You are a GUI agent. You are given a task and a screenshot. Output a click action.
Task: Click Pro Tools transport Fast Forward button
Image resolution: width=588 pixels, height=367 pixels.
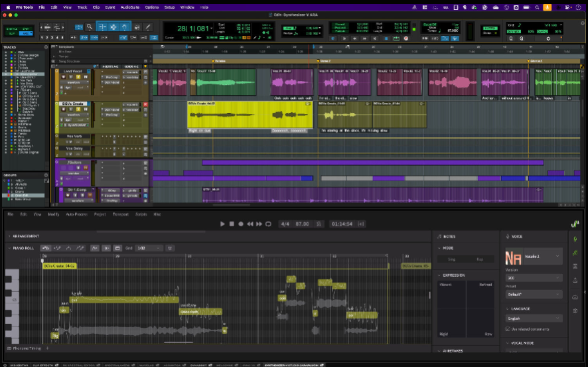click(x=365, y=38)
